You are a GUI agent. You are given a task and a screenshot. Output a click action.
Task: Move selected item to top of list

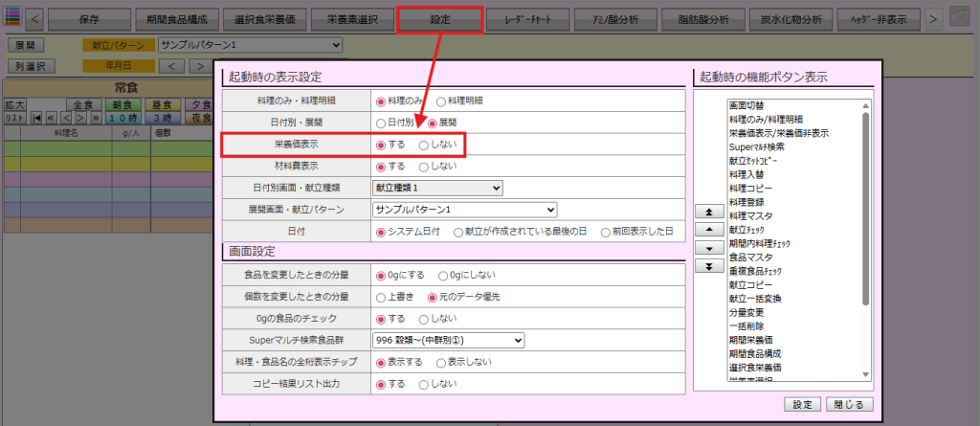click(x=708, y=212)
